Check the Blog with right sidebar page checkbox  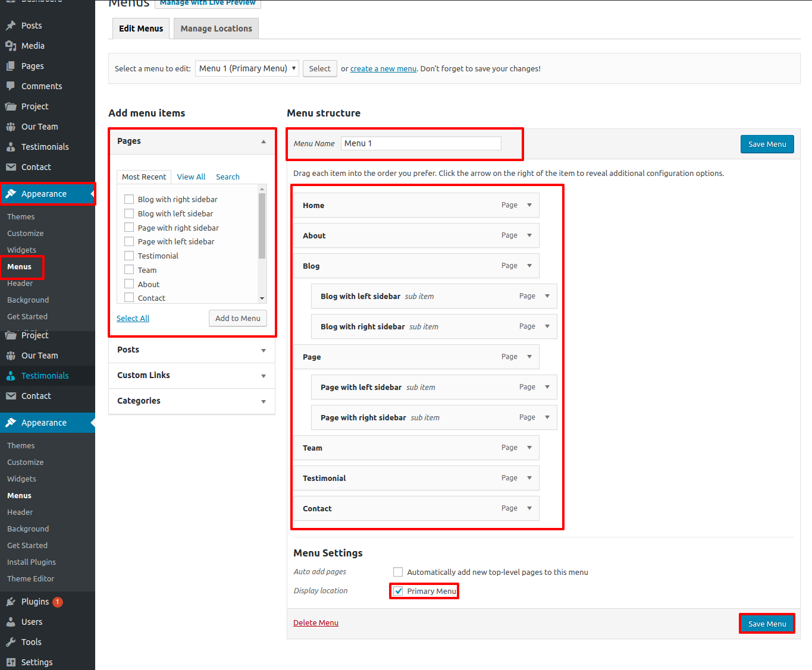point(129,199)
